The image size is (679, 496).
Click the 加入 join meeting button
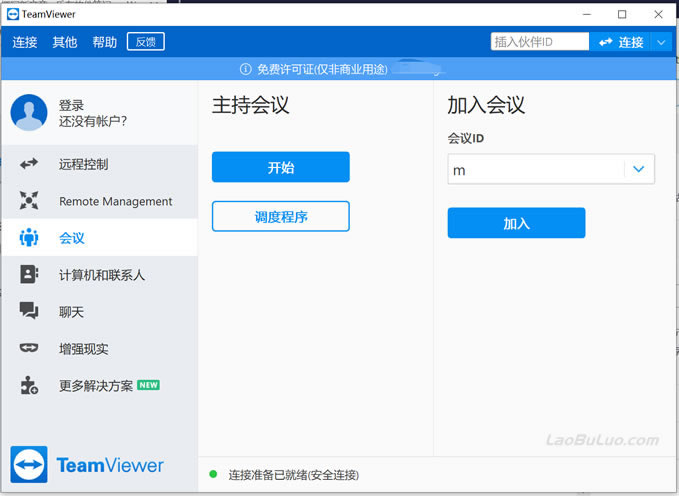pyautogui.click(x=516, y=223)
